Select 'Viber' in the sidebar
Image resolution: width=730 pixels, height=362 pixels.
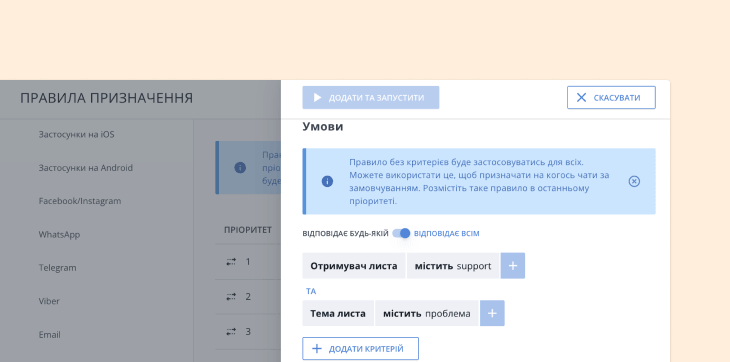(49, 301)
